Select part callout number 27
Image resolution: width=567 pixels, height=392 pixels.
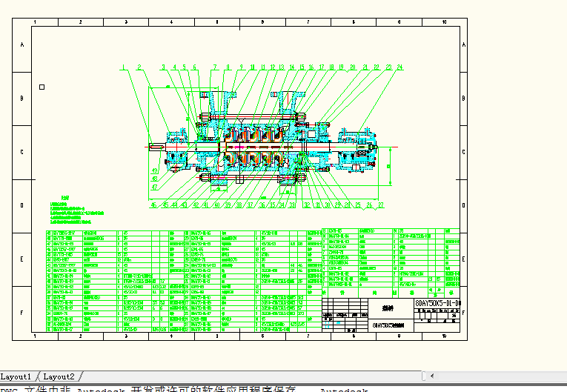[x=381, y=205]
